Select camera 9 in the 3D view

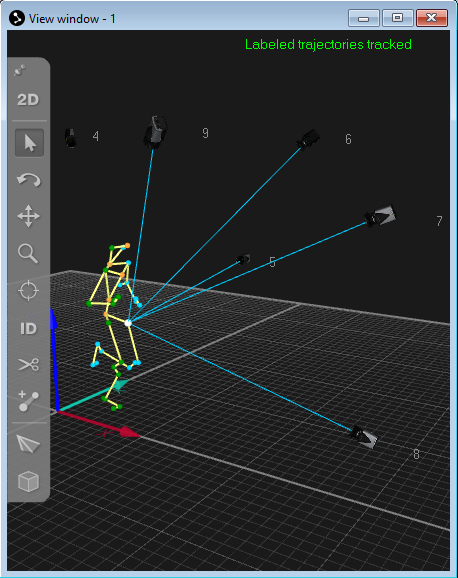pyautogui.click(x=155, y=132)
